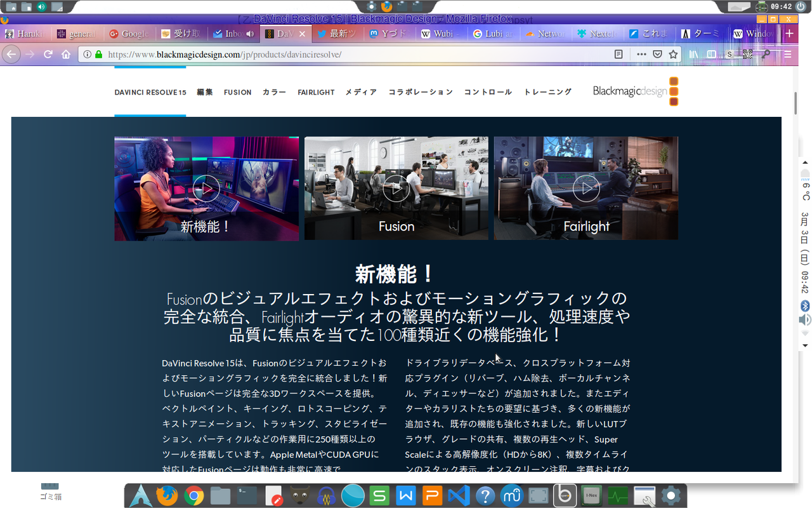
Task: Toggle reader view in the address bar
Action: click(619, 55)
